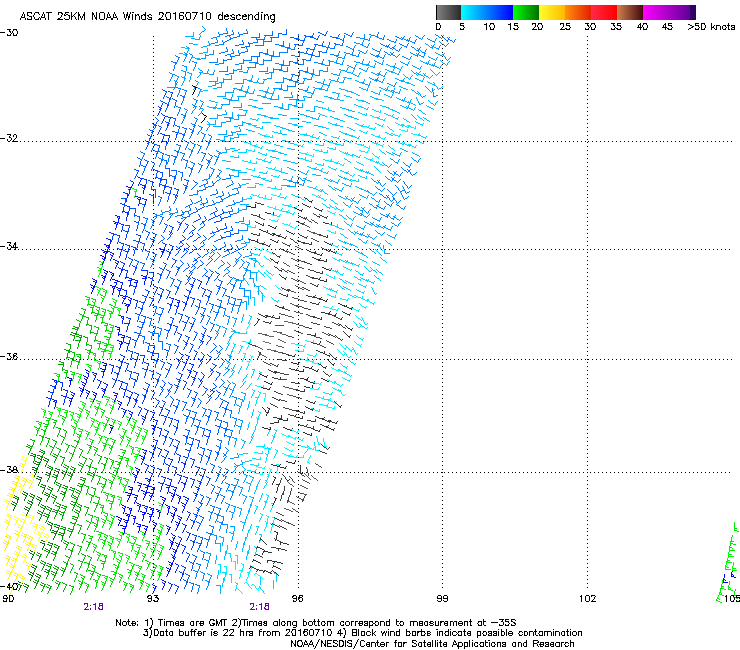This screenshot has height=650, width=740.
Task: Select the note line '3)Data buffer is 22 hrs'
Action: 362,633
